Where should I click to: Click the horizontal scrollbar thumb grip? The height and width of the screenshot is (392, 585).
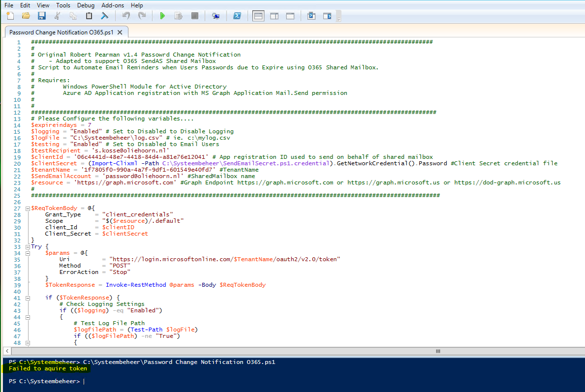pos(438,351)
